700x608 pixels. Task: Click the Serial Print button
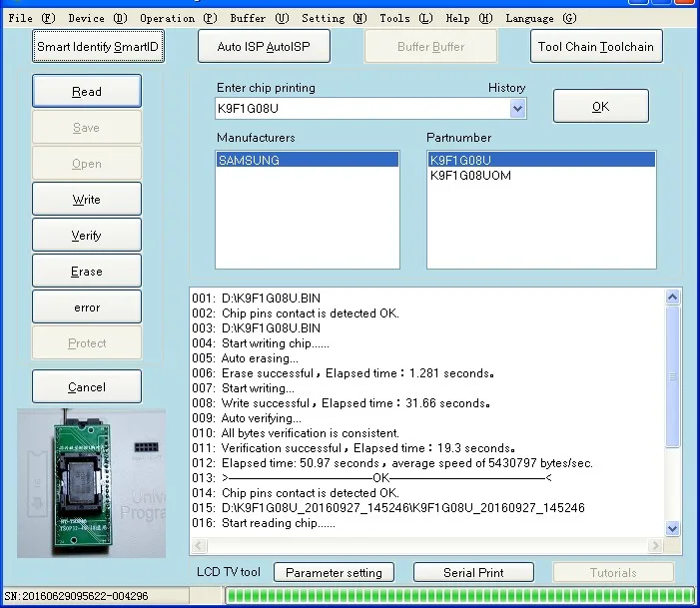click(x=473, y=573)
